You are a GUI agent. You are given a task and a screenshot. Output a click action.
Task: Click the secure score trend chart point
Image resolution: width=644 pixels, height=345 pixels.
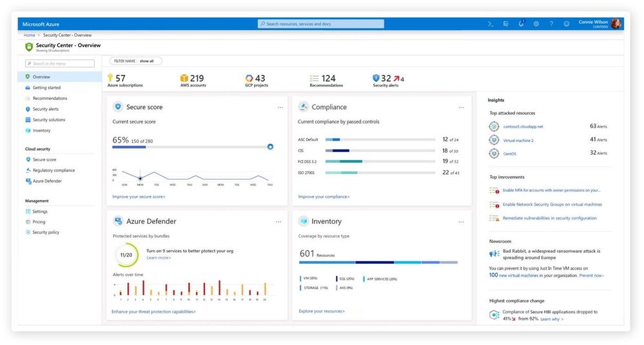140,178
